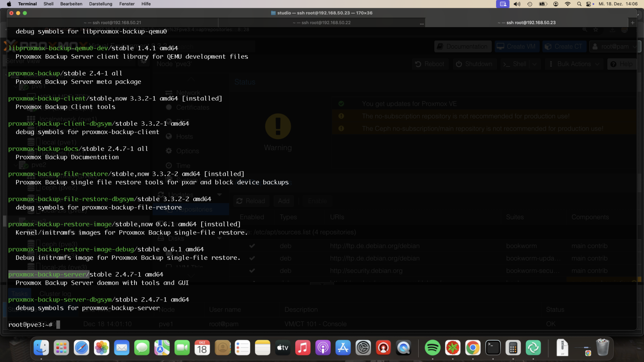Click 'Proxmox Backup Server meta package' description
644x362 pixels.
[78, 82]
